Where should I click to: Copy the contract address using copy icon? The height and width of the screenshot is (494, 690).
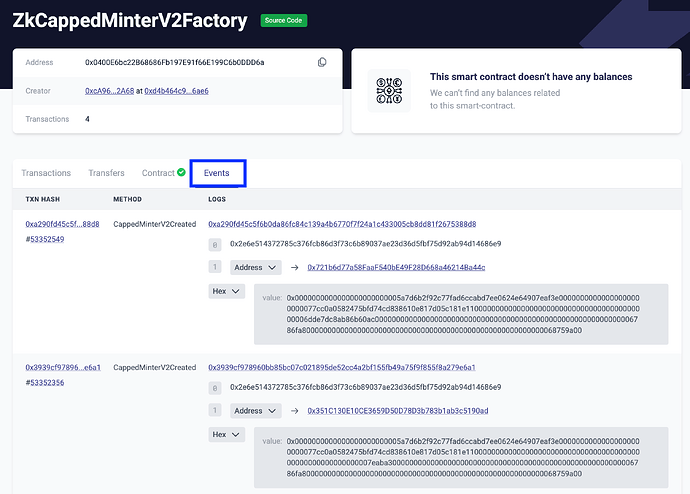(x=322, y=62)
